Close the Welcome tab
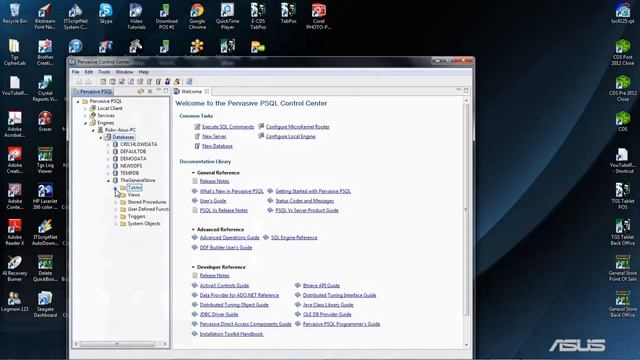The image size is (640, 360). 207,91
